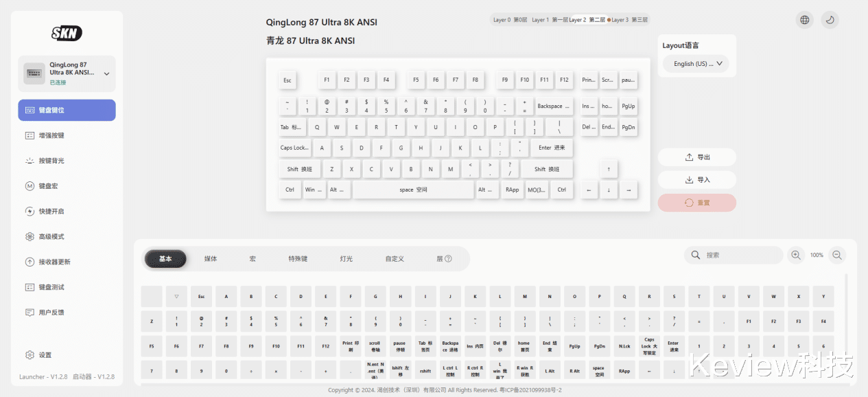
Task: Click the 层 layer help tab
Action: [444, 259]
